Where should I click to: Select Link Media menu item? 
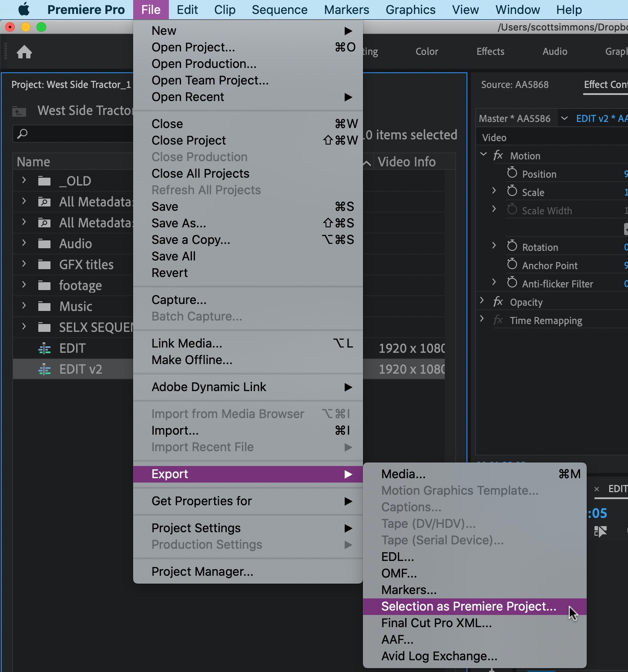coord(248,344)
